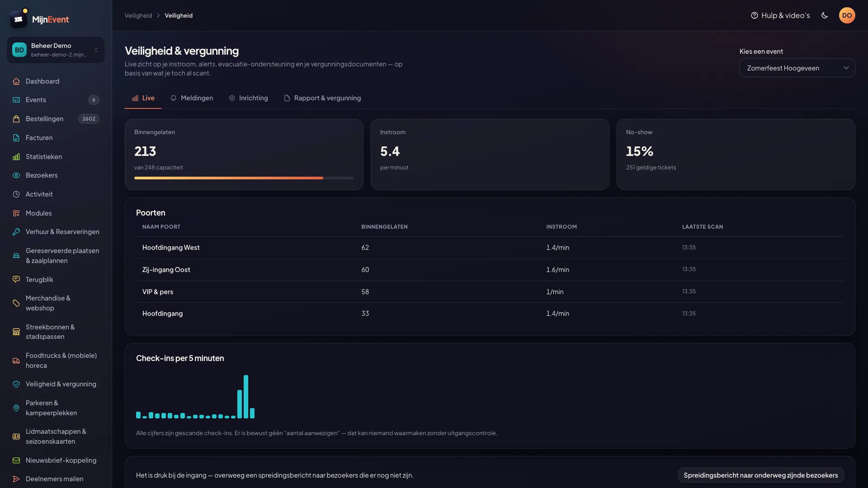Switch to the Live tab
The height and width of the screenshot is (488, 868).
tap(143, 98)
